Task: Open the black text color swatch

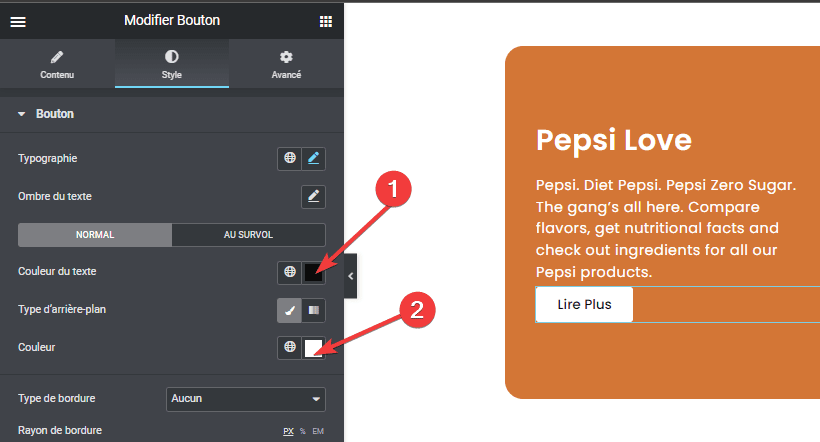Action: [313, 272]
